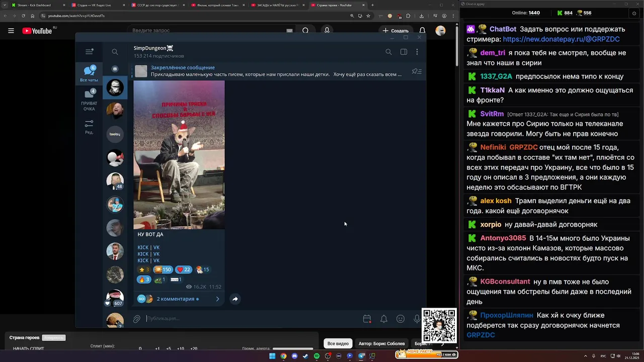Open Spotify from the taskbar
The width and height of the screenshot is (644, 362).
point(316,356)
